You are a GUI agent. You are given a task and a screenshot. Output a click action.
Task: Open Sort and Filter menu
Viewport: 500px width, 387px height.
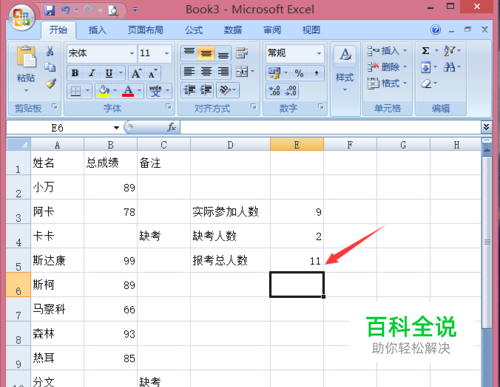tap(451, 51)
